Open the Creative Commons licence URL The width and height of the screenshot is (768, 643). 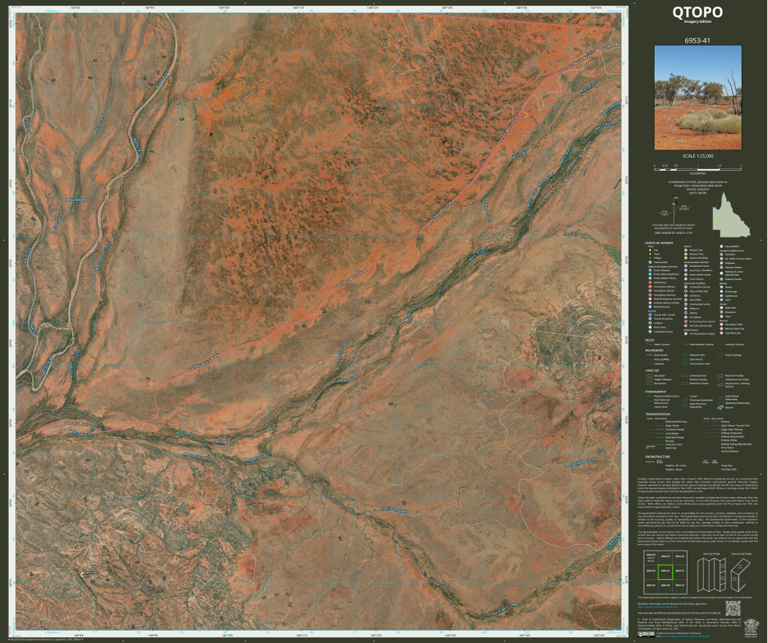[x=685, y=636]
